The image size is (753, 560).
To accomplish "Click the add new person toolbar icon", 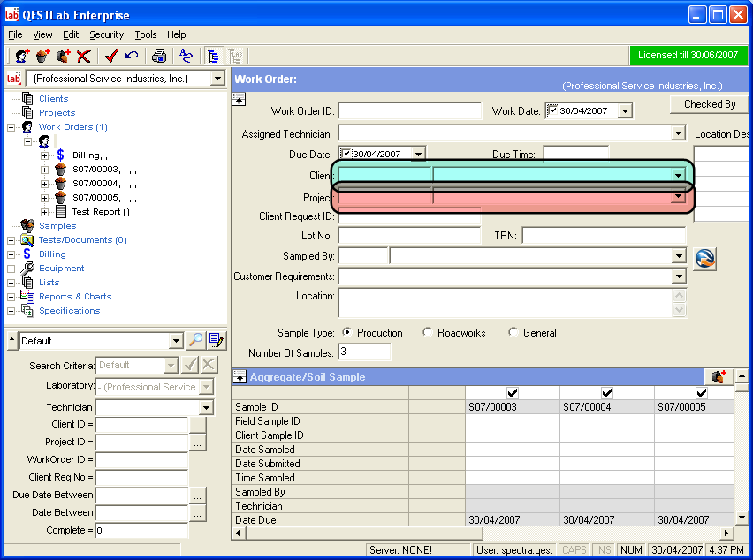I will (22, 56).
